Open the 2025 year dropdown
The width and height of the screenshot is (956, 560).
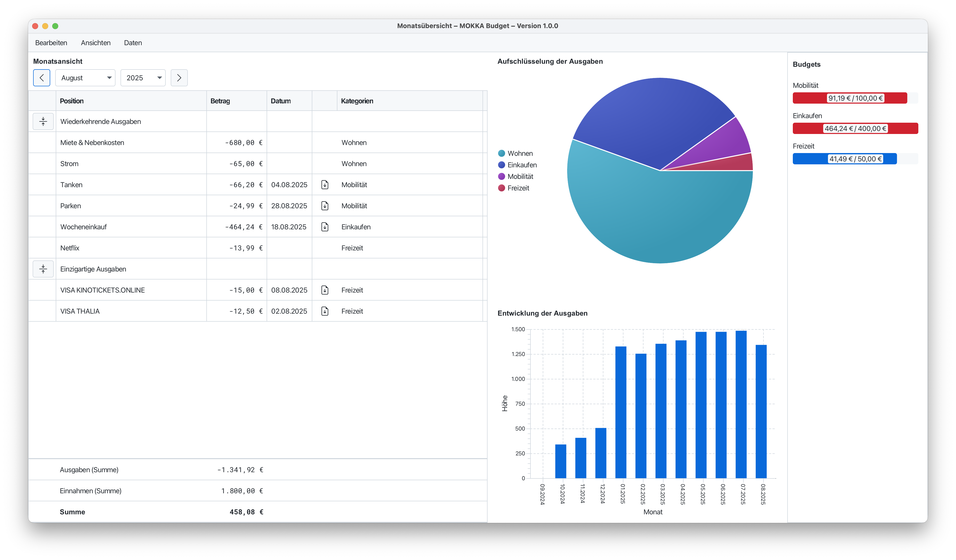click(143, 78)
